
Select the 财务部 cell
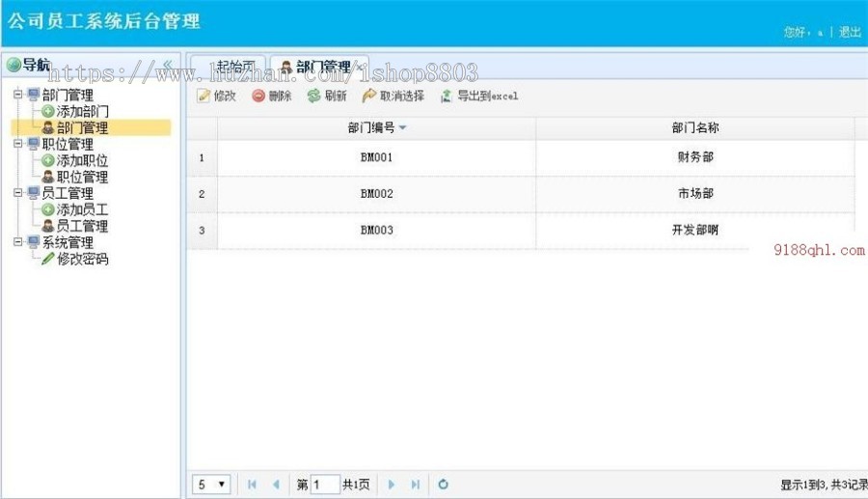click(x=695, y=157)
